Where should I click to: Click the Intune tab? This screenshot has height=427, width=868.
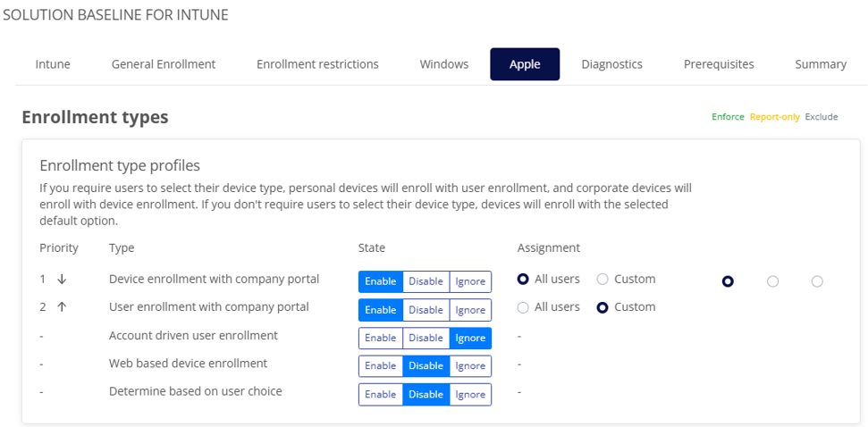pos(53,64)
